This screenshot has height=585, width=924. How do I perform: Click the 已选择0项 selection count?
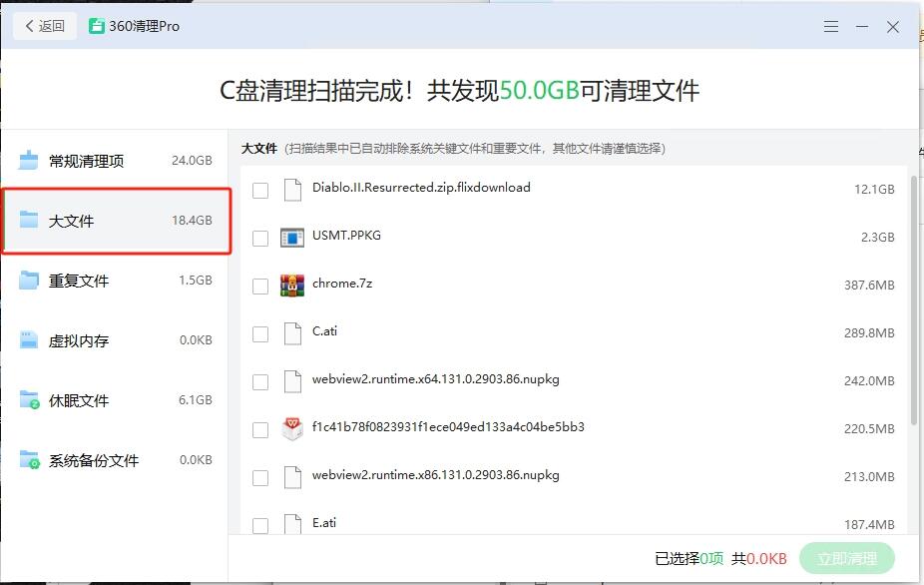[689, 558]
